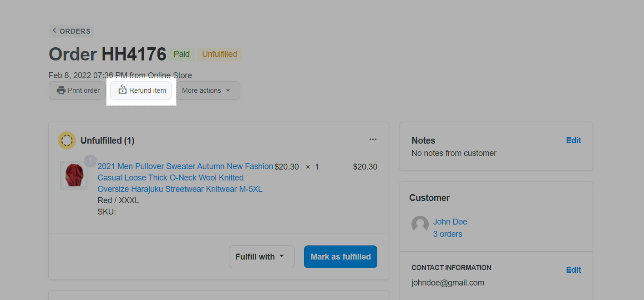Click the More actions caret arrow
644x300 pixels.
click(228, 90)
